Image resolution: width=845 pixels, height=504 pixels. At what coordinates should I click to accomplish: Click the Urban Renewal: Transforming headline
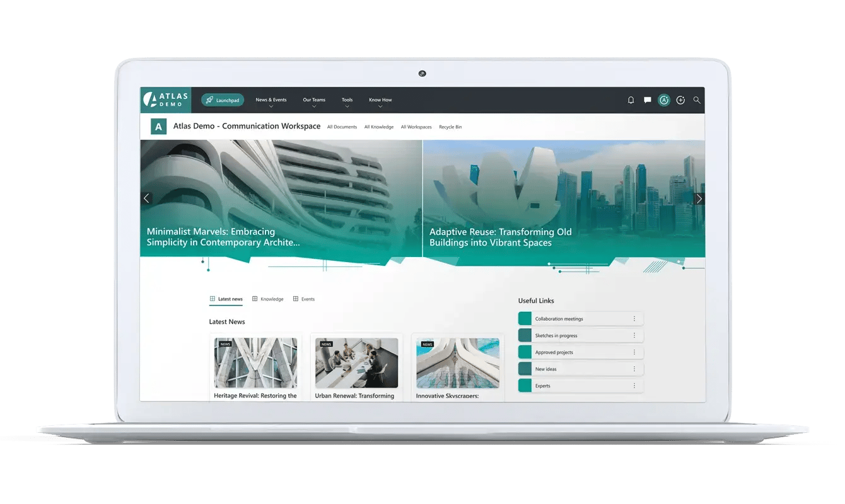pyautogui.click(x=354, y=396)
